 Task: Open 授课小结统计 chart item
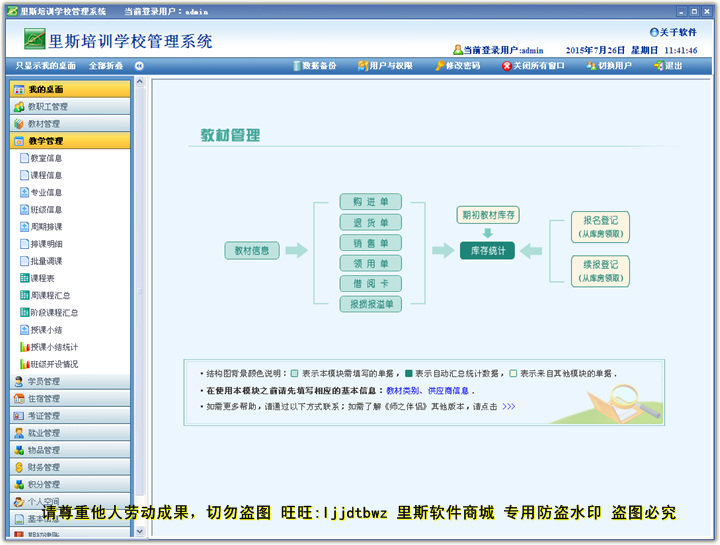pos(49,347)
